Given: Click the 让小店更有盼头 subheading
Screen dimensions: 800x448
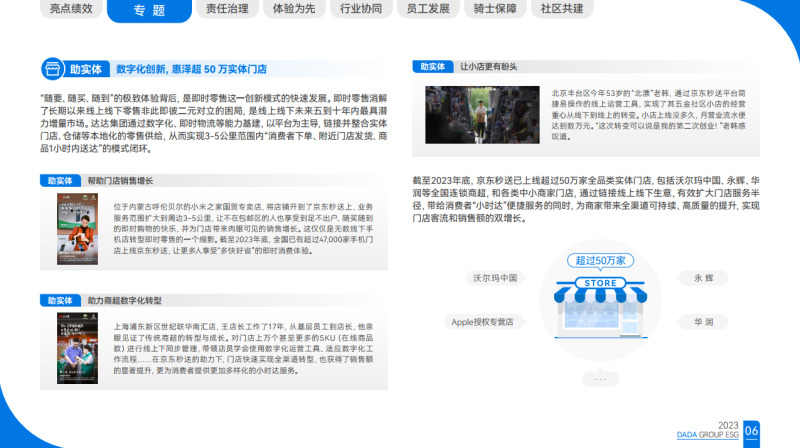Looking at the screenshot, I should (489, 67).
